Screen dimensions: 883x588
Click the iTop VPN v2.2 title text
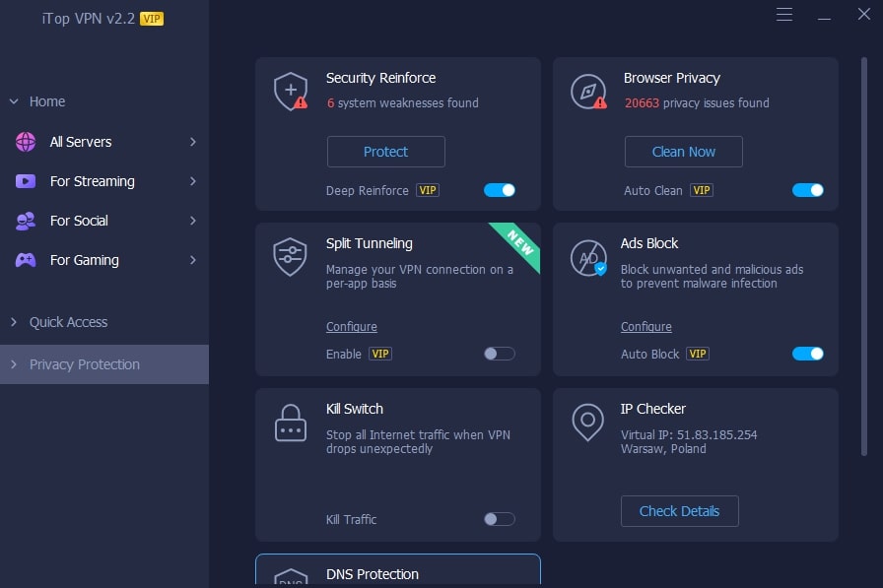coord(89,19)
